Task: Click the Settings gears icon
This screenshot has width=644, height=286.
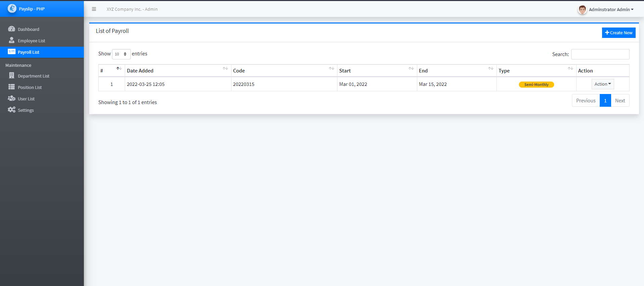Action: 11,110
